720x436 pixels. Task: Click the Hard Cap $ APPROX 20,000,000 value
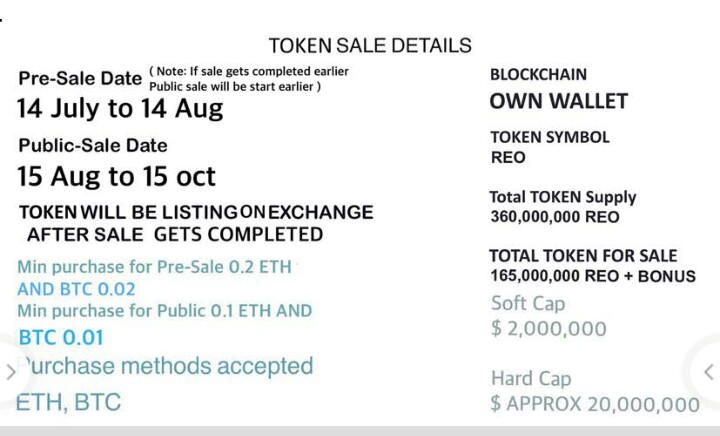point(595,404)
